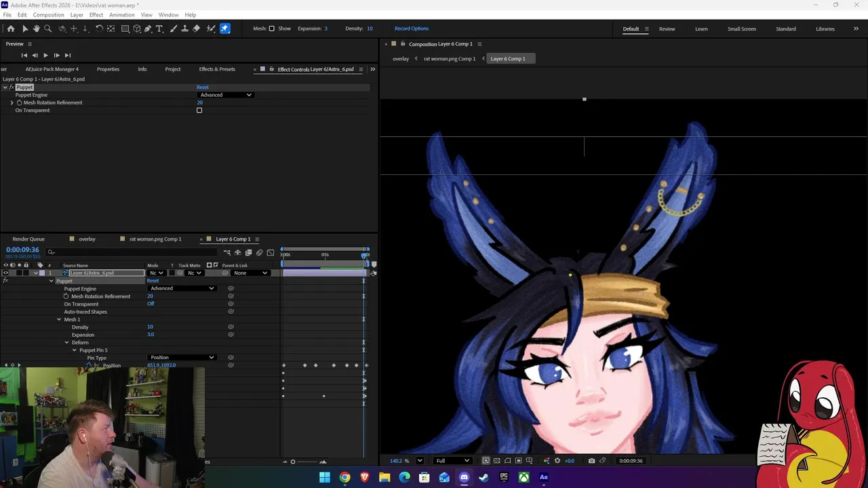Image resolution: width=868 pixels, height=488 pixels.
Task: Switch to Effects & Presets tab
Action: 217,69
